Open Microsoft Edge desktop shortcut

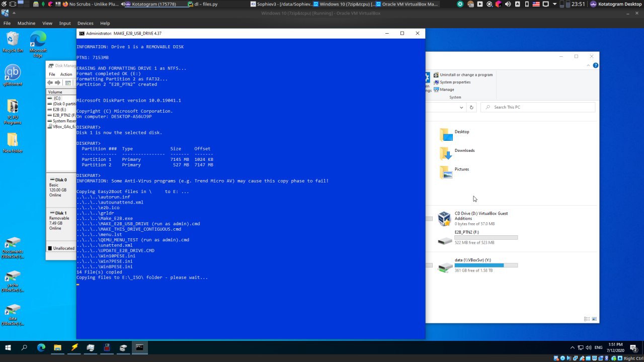[x=38, y=44]
